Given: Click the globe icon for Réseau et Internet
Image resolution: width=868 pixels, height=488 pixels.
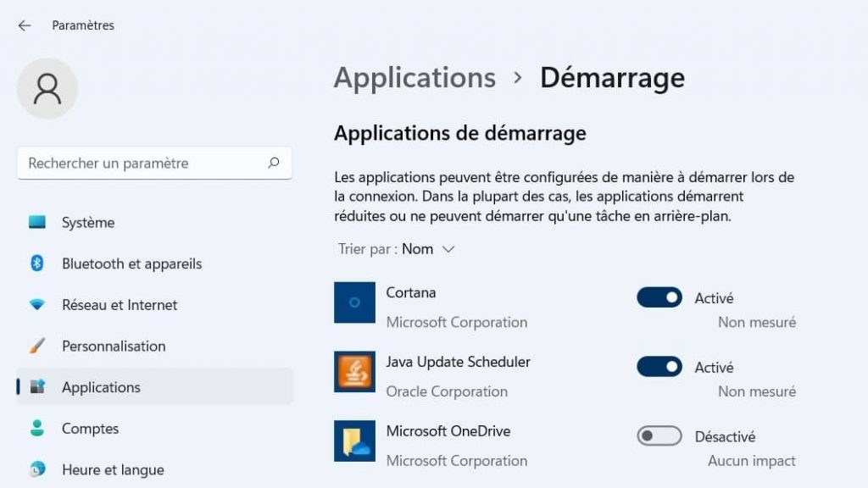Looking at the screenshot, I should click(x=37, y=304).
